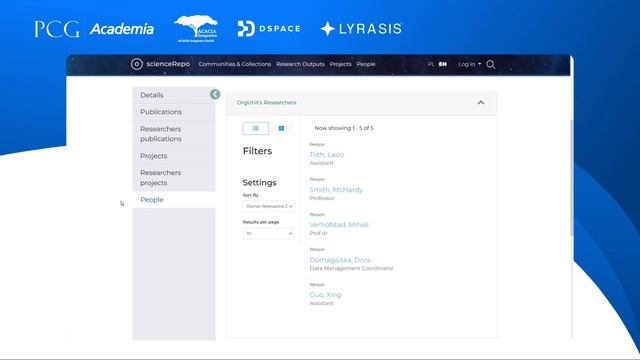Click the Filters heading

point(257,151)
